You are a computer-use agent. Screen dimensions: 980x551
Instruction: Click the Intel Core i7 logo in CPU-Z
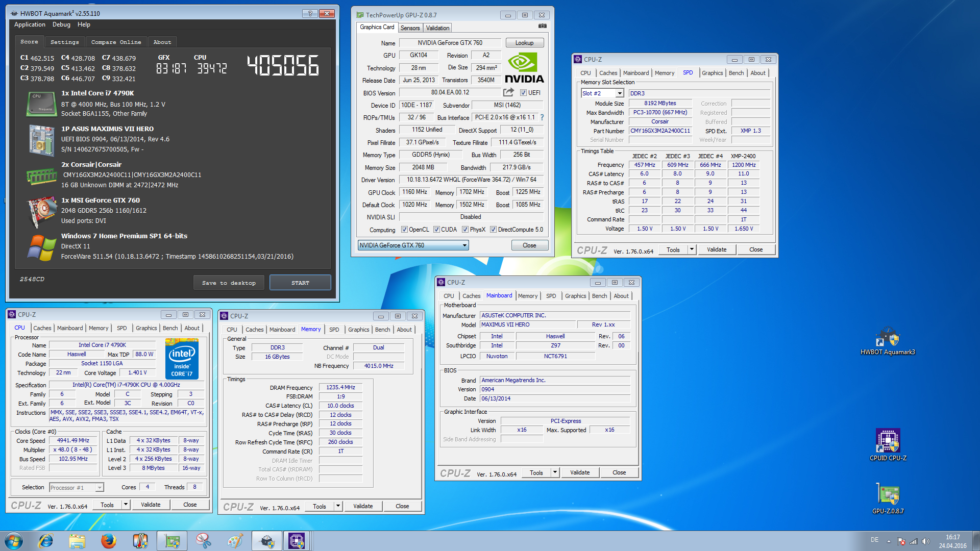click(x=182, y=359)
